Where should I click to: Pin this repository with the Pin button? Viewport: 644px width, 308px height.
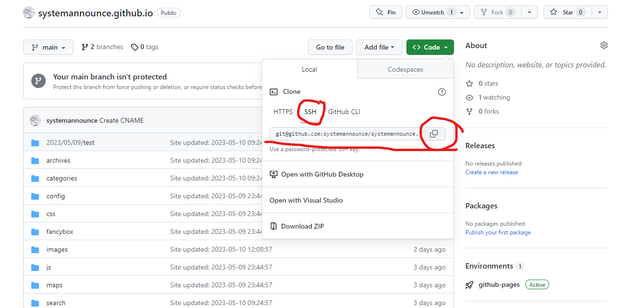point(386,13)
